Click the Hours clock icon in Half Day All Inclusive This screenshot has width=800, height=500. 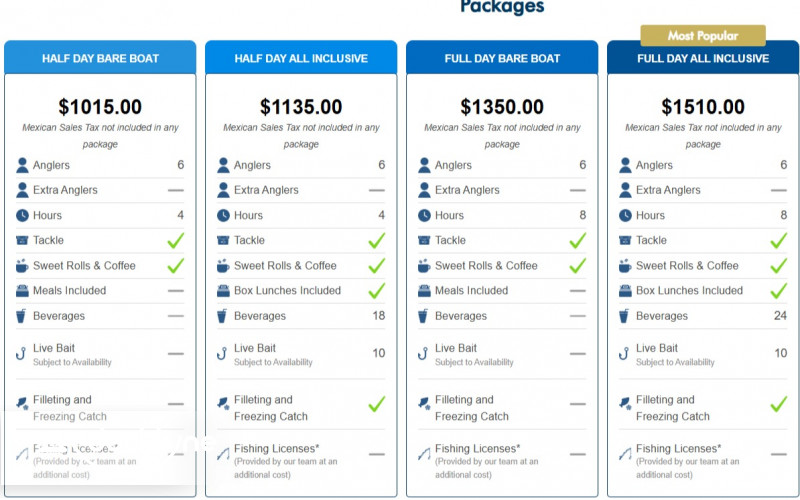pyautogui.click(x=224, y=215)
